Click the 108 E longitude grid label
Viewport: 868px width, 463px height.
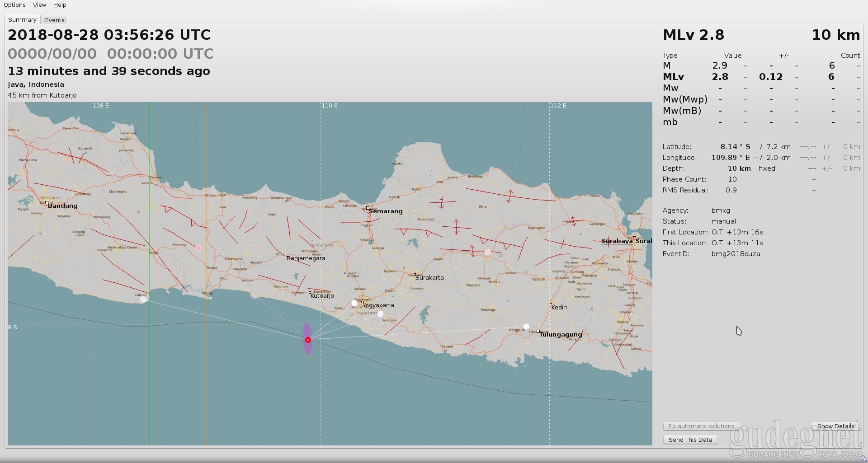101,106
